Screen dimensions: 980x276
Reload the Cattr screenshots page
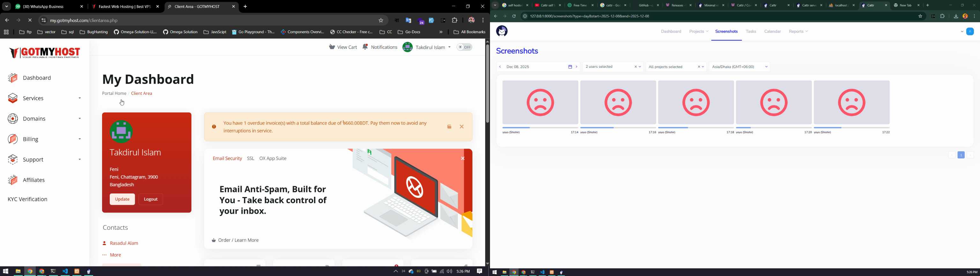pyautogui.click(x=514, y=16)
